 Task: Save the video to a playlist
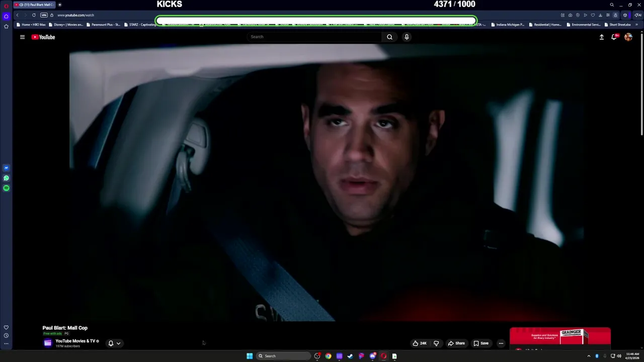pos(481,343)
